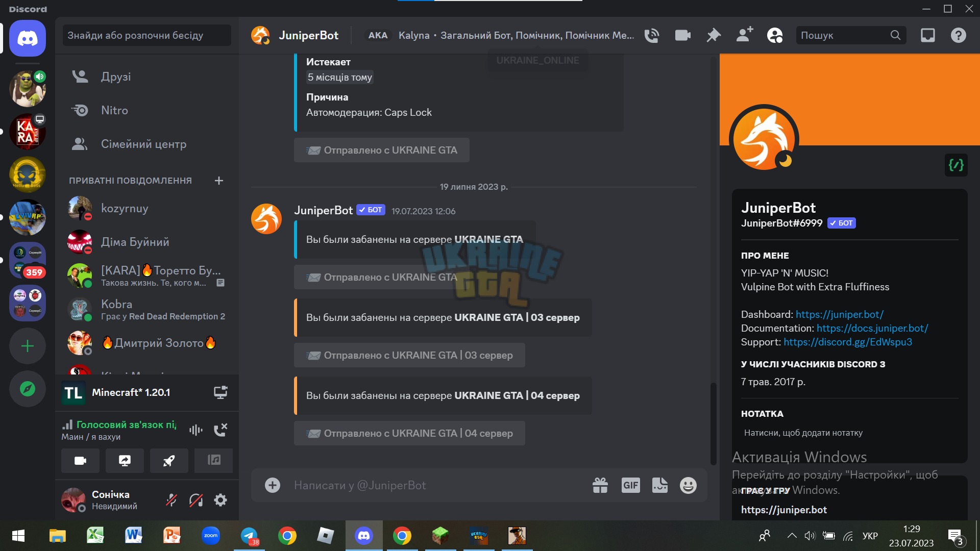Image resolution: width=980 pixels, height=551 pixels.
Task: Click the chat message scrollbar
Action: [x=714, y=423]
